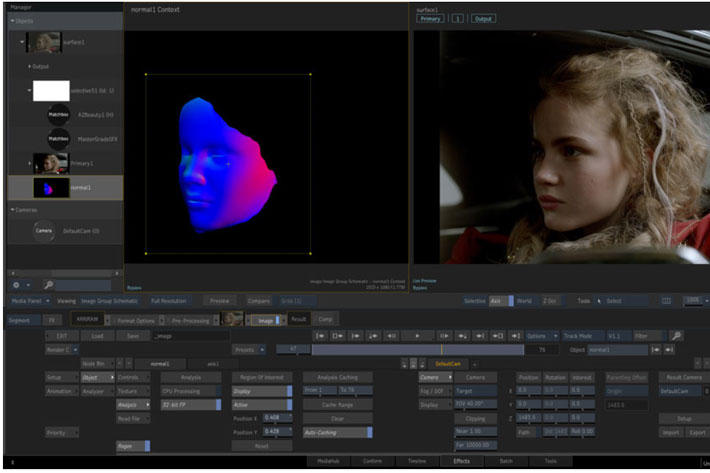Toggle the Regen button
Image resolution: width=710 pixels, height=473 pixels.
tap(133, 446)
